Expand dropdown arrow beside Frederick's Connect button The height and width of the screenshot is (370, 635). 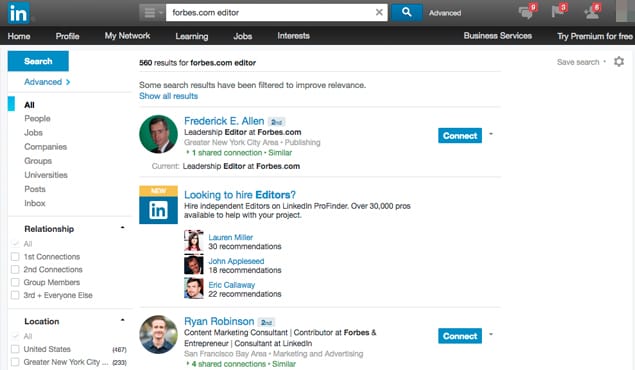[491, 134]
